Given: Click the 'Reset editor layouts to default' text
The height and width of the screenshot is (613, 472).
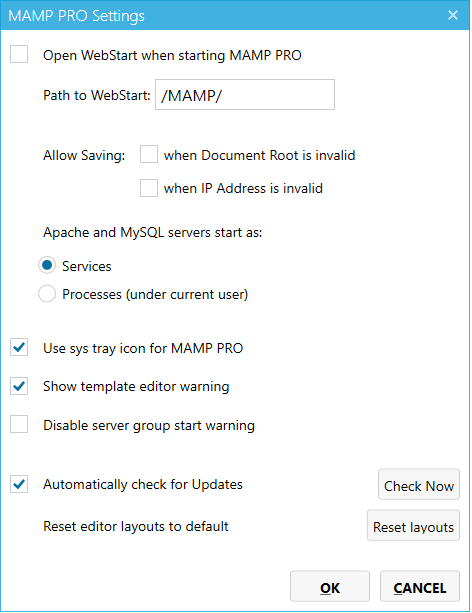Looking at the screenshot, I should click(x=136, y=526).
